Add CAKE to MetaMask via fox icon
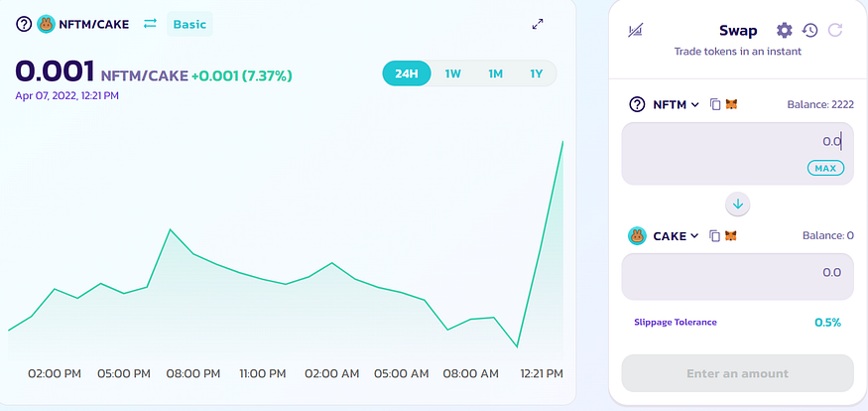The image size is (868, 411). (x=731, y=236)
